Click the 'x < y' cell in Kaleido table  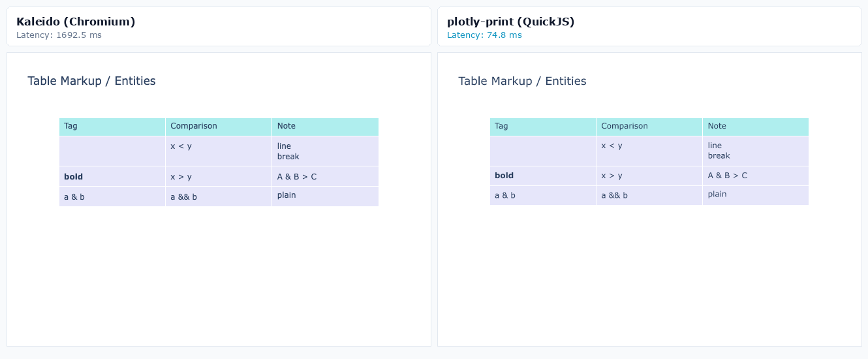[x=219, y=151]
